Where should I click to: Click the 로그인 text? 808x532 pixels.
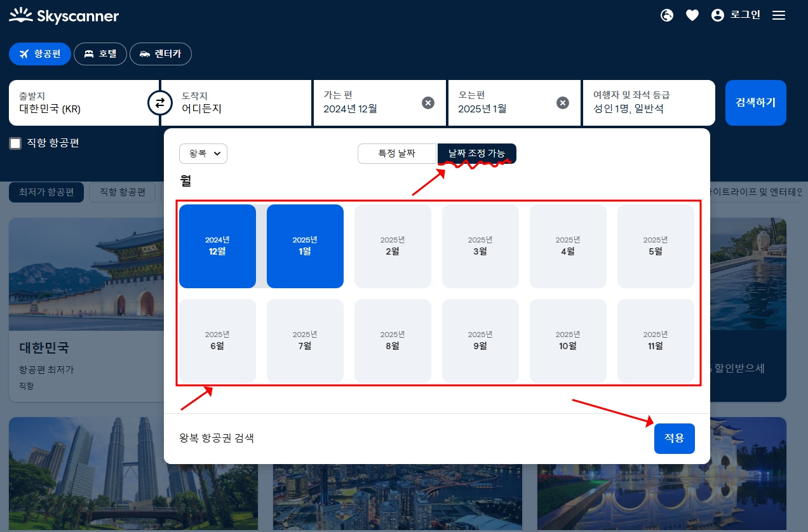tap(745, 15)
